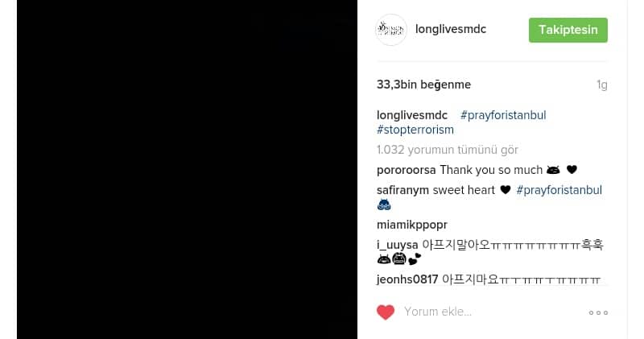Click the 1g post timestamp

click(601, 85)
